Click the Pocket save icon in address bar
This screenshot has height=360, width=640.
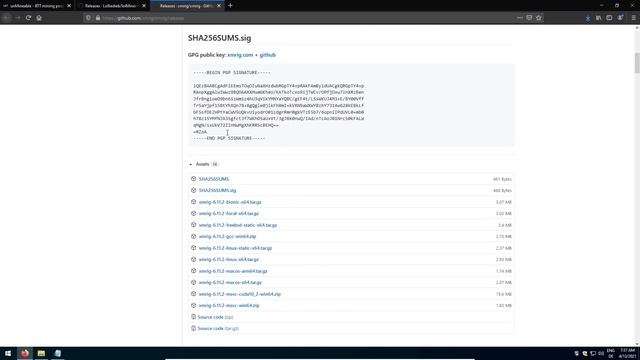tap(529, 18)
